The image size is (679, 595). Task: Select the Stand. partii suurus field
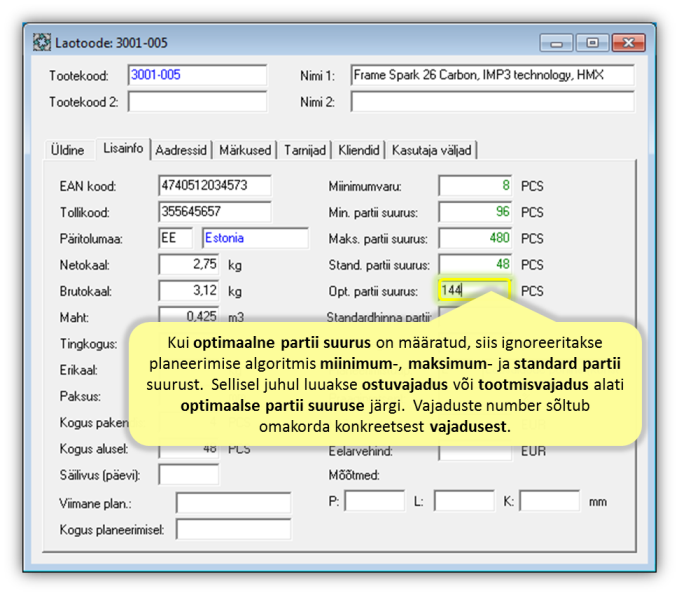[x=475, y=265]
